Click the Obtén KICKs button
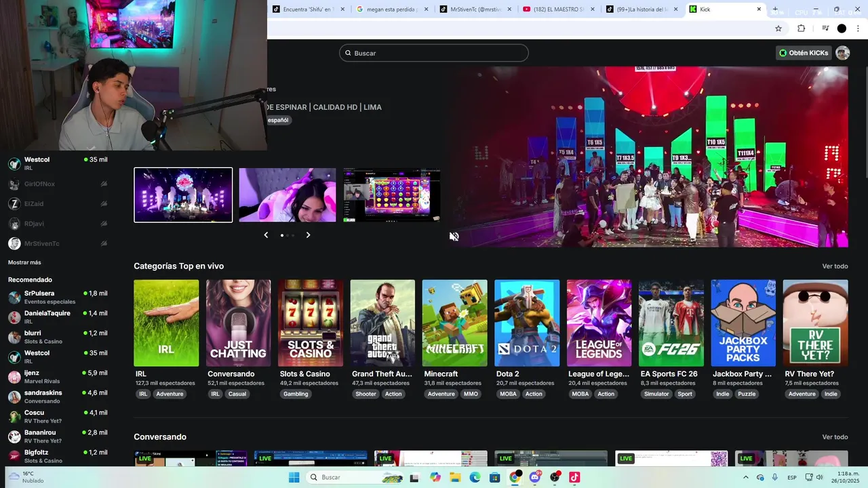Image resolution: width=868 pixels, height=488 pixels. 804,53
